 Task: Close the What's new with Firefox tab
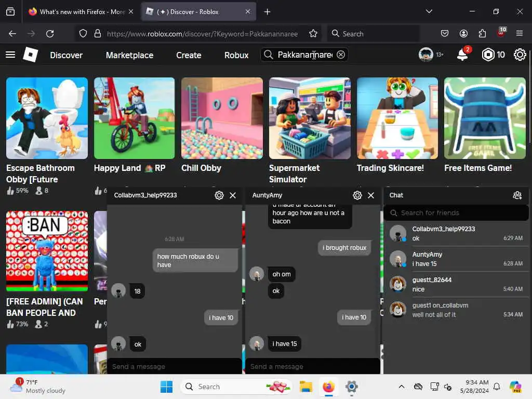tap(131, 11)
